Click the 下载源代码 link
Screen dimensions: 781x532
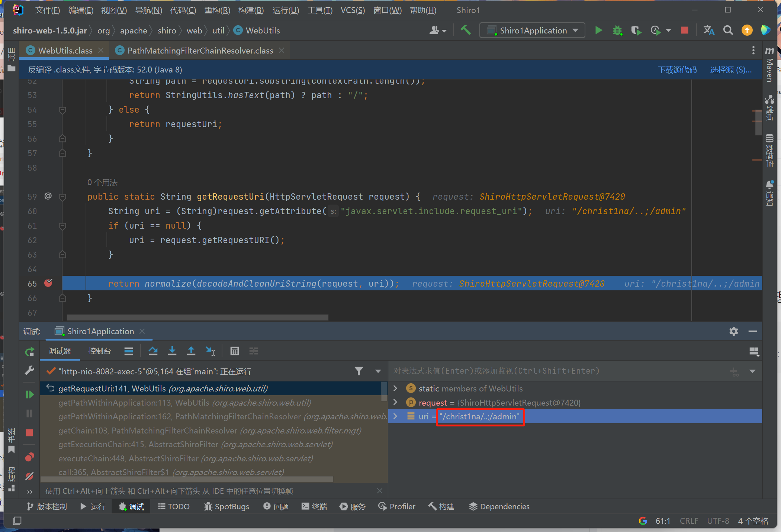click(x=677, y=70)
